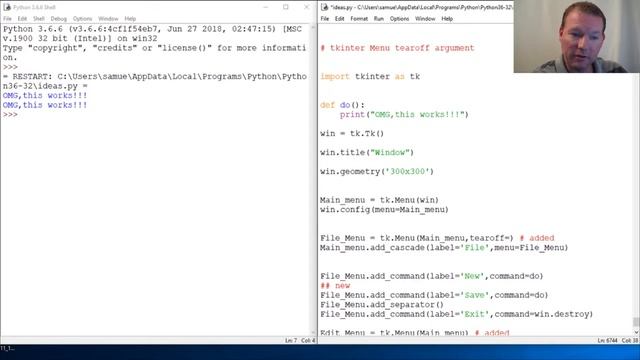Open Help menu in ideas.py editor
The width and height of the screenshot is (640, 360).
click(x=447, y=19)
